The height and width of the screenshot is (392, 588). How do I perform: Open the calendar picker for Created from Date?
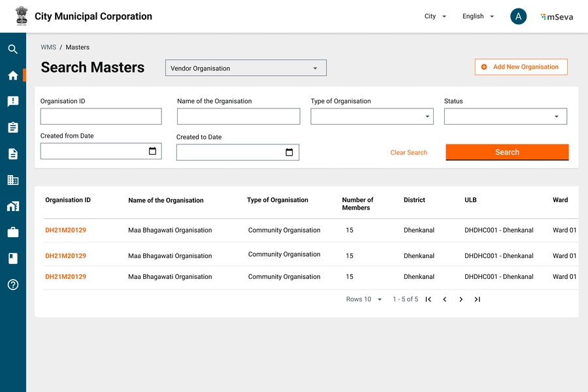(153, 151)
